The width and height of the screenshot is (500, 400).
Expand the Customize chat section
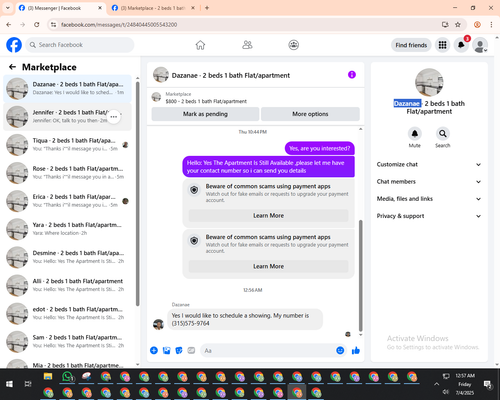(x=429, y=164)
